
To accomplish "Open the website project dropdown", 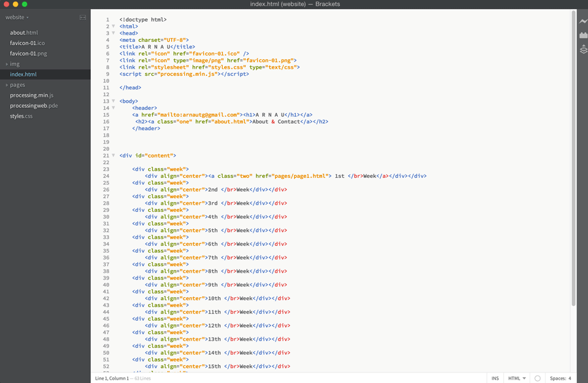I will tap(17, 17).
